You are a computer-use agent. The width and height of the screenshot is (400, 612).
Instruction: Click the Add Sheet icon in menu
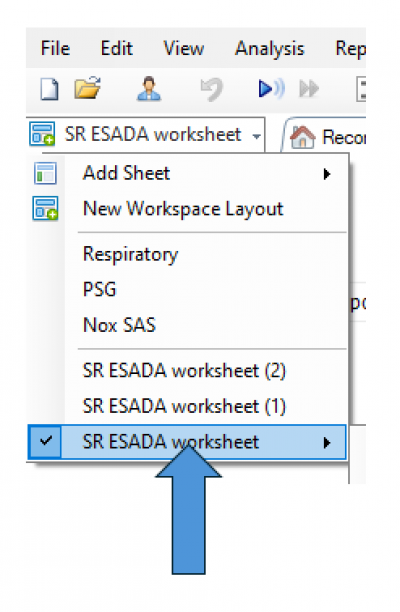pos(45,173)
